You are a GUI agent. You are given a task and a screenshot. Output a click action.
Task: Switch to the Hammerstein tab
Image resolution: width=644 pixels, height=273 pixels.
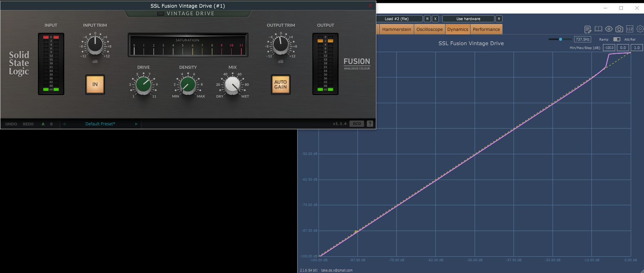coord(397,29)
